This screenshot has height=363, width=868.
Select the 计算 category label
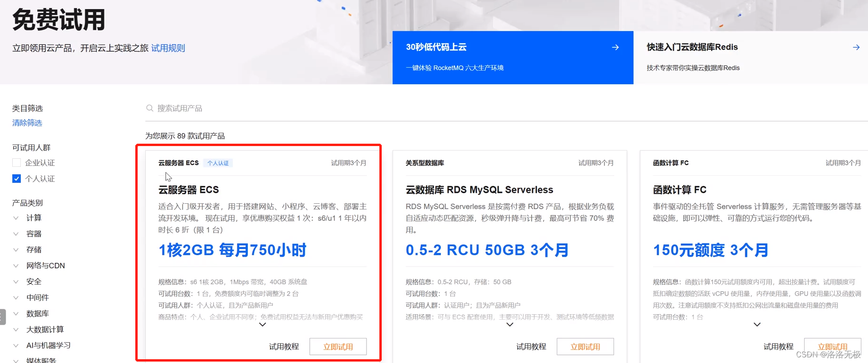click(x=34, y=218)
